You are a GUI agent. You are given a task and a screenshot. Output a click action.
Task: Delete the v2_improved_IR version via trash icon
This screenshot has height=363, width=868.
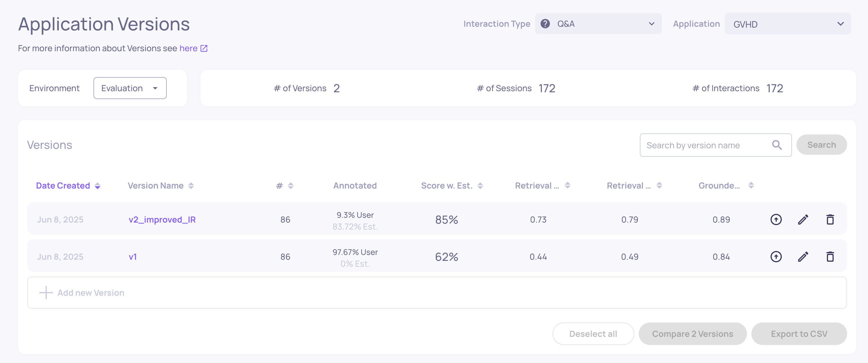[830, 219]
